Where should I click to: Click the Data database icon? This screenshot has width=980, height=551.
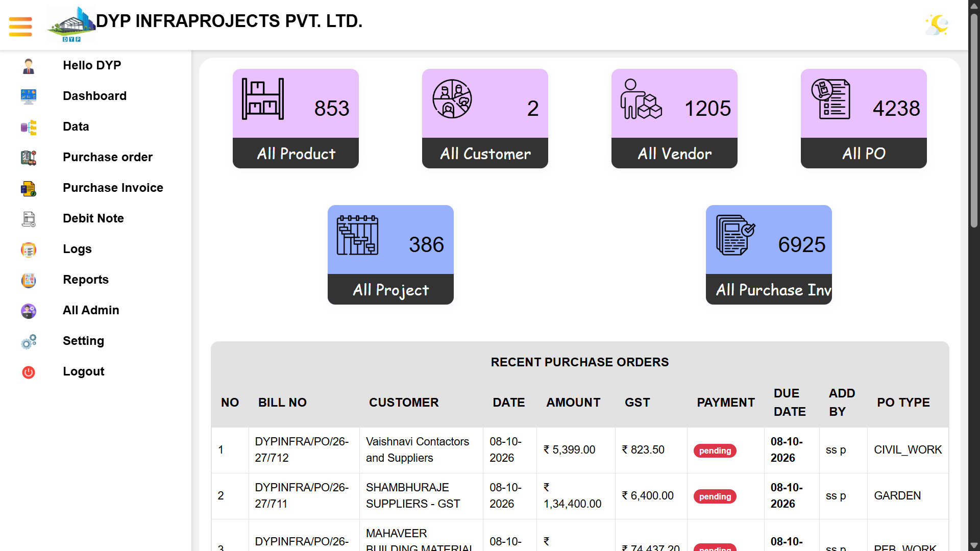coord(29,127)
